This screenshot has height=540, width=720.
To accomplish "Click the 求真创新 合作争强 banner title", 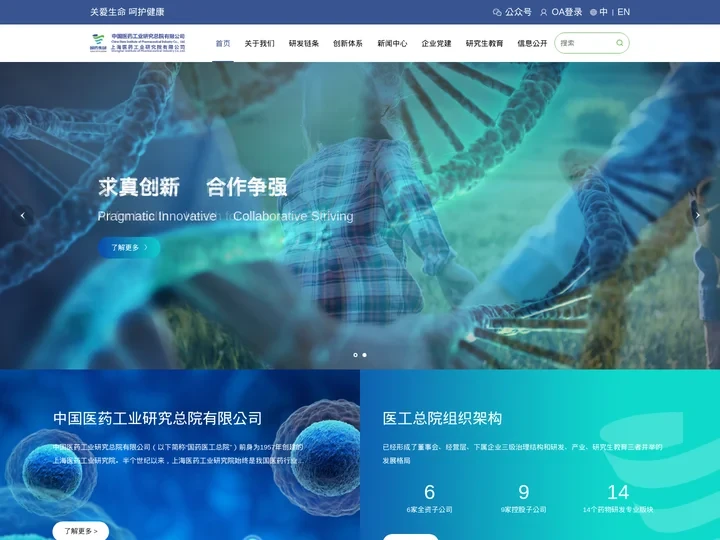I will 193,187.
